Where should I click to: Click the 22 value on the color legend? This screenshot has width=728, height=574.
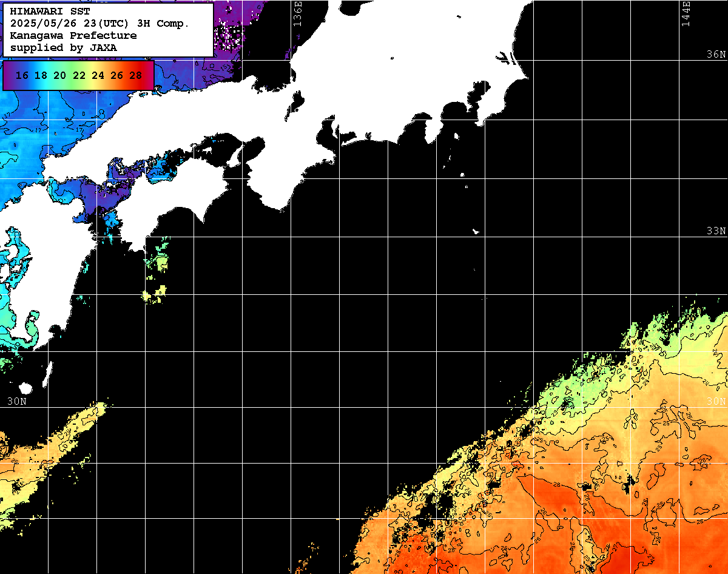pos(79,75)
